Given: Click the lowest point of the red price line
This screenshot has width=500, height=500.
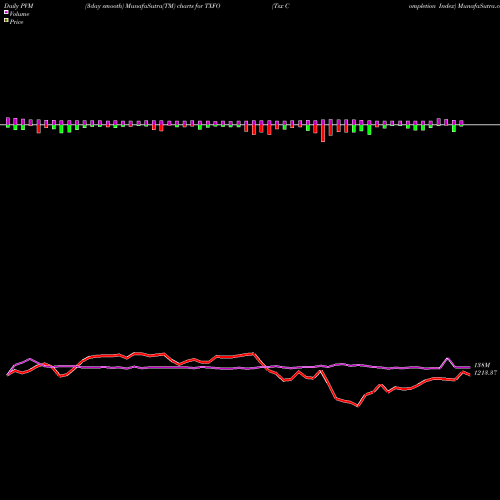Looking at the screenshot, I should click(x=358, y=406).
